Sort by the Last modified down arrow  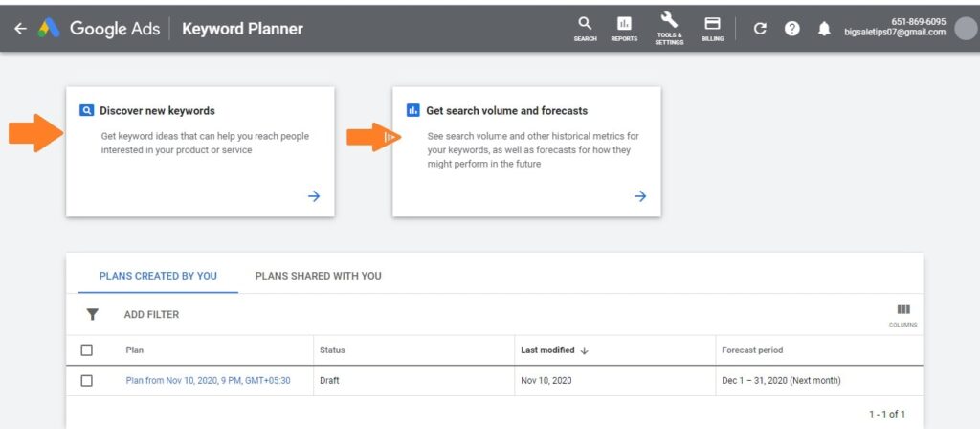pyautogui.click(x=585, y=350)
